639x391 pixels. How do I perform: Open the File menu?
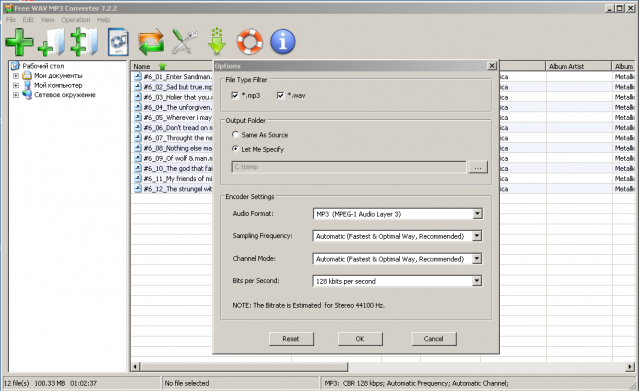click(11, 20)
